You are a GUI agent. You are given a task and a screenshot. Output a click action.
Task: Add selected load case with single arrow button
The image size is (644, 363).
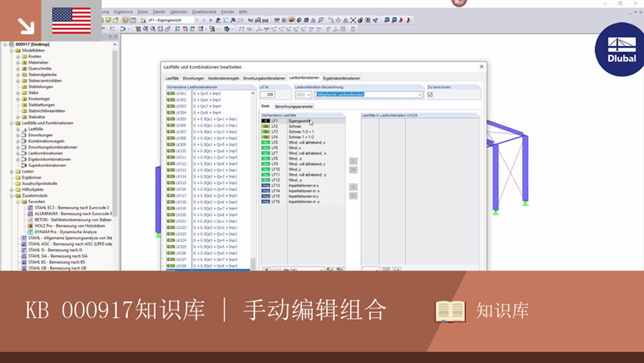pyautogui.click(x=353, y=161)
